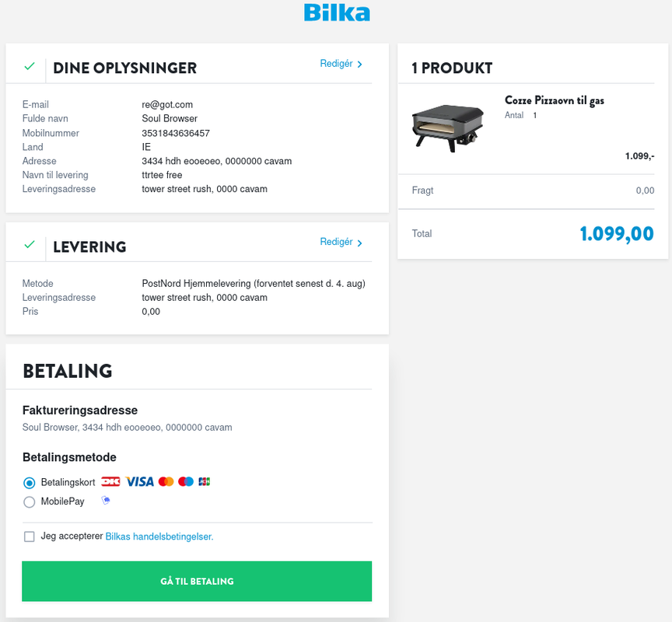Click the Dankort card icon

coord(110,482)
